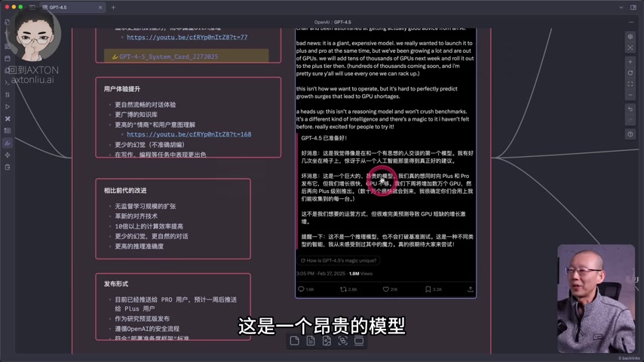Viewport: 644px width, 362px height.
Task: Click the 发布形式 card heading
Action: coord(116,284)
